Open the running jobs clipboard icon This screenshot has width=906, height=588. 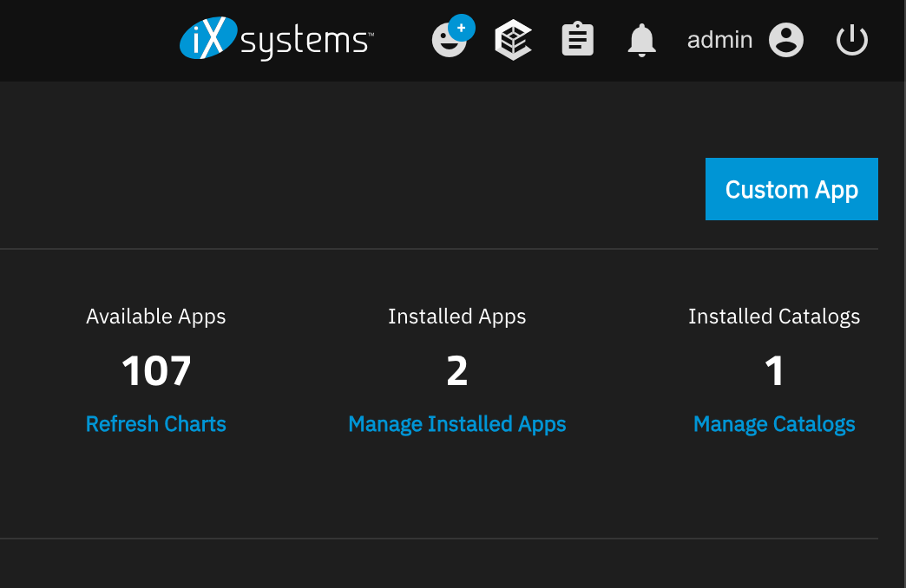coord(577,38)
